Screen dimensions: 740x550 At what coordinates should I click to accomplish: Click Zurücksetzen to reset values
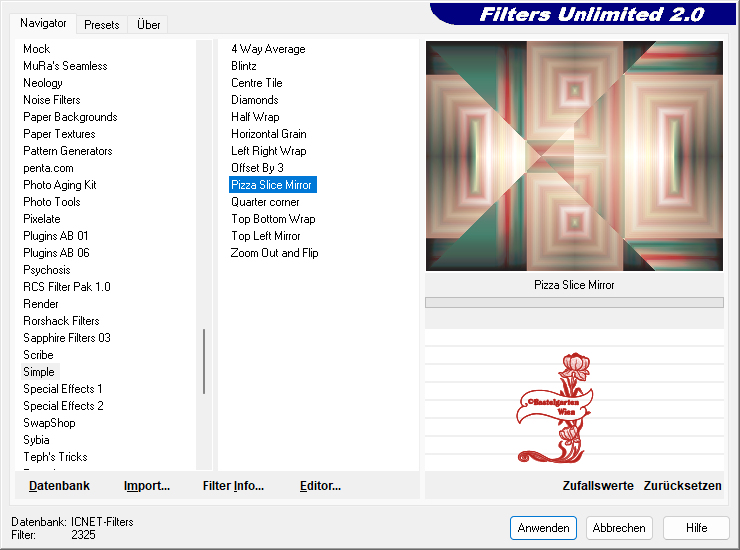tap(682, 486)
